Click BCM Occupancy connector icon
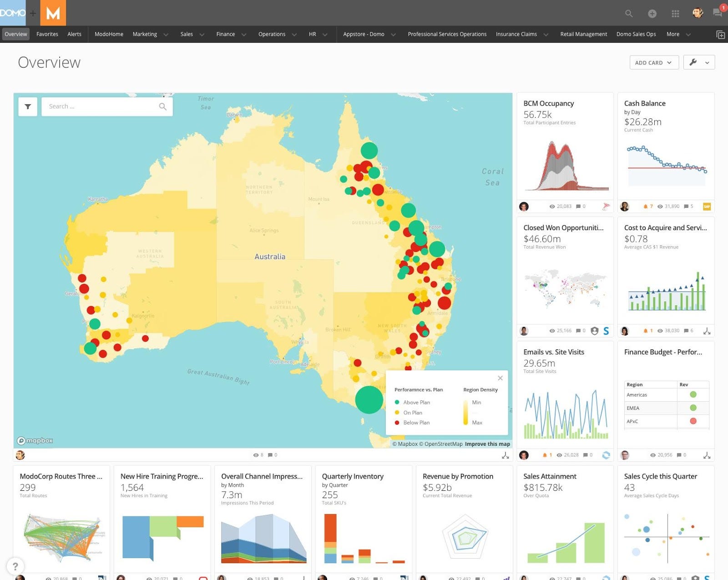Screen dimensions: 728x580 coord(606,207)
